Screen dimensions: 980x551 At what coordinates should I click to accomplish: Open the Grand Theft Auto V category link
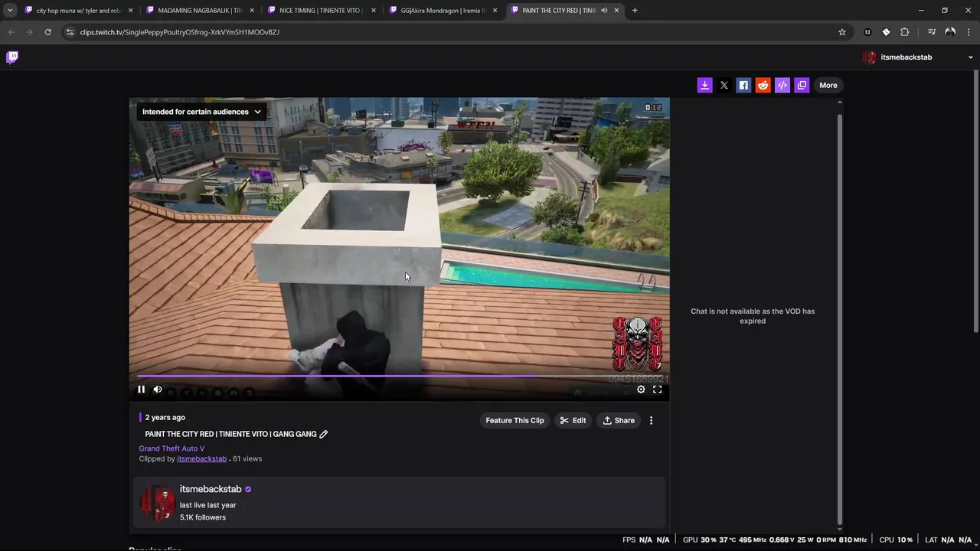tap(171, 448)
